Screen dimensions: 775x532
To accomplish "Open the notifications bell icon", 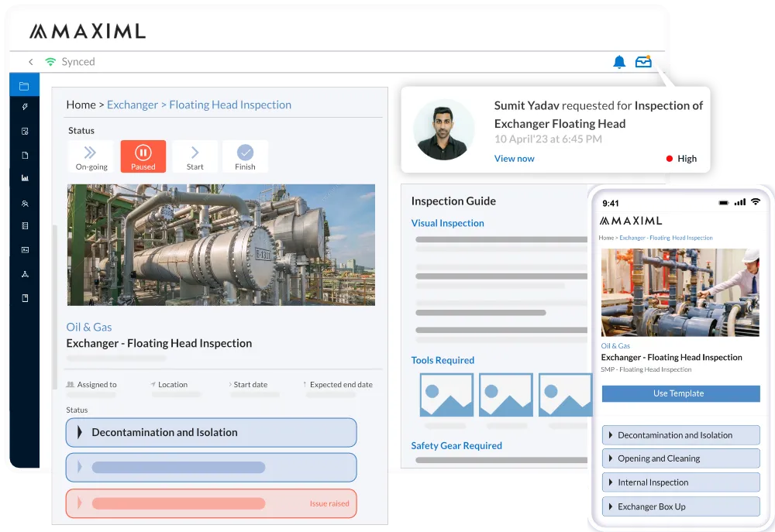I will point(619,61).
